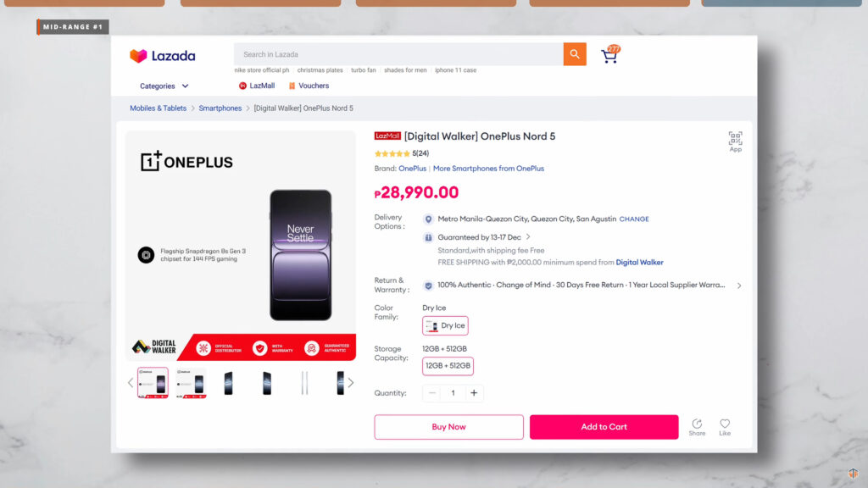Click the Lazada logo
The height and width of the screenshot is (488, 868).
[x=163, y=56]
